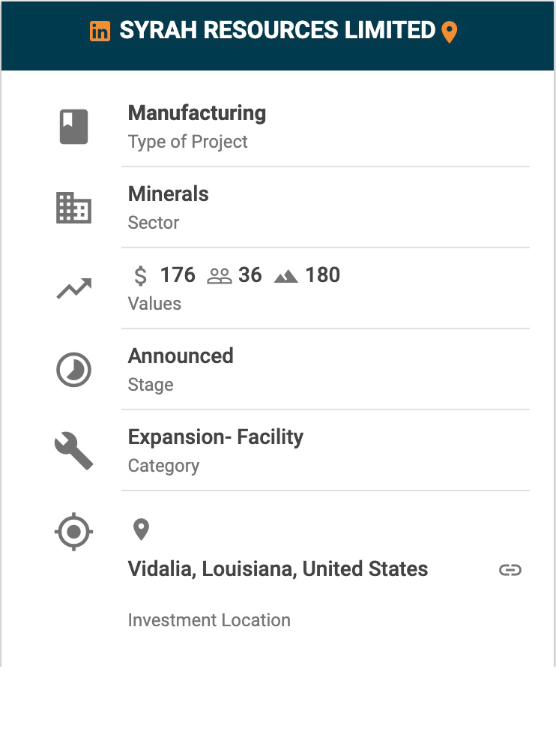Click the people jobs icon
The height and width of the screenshot is (756, 556).
tap(220, 276)
